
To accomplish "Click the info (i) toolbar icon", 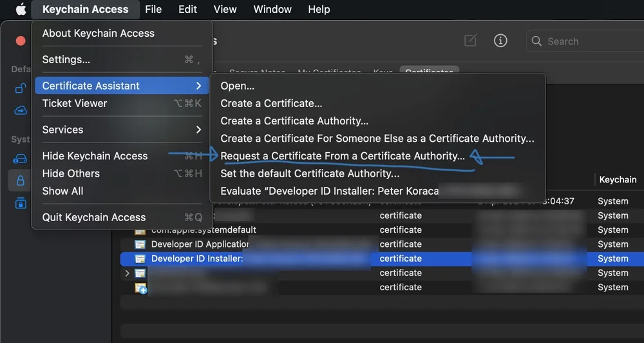I will [500, 41].
